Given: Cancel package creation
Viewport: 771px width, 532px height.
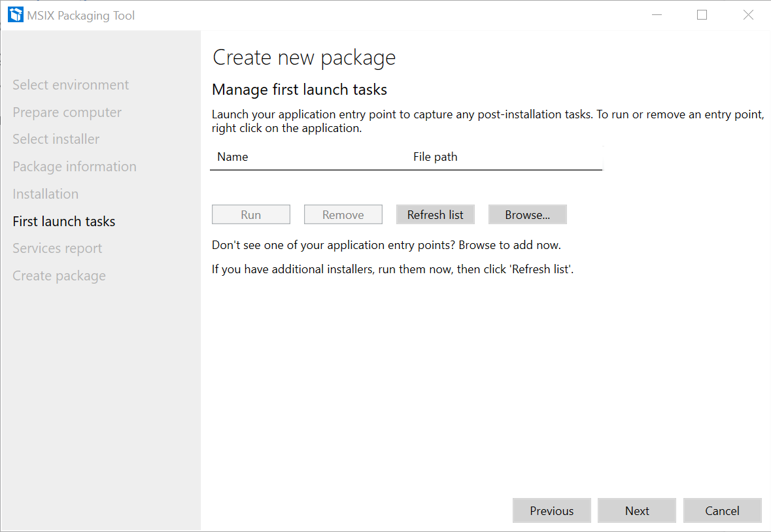Looking at the screenshot, I should click(723, 511).
